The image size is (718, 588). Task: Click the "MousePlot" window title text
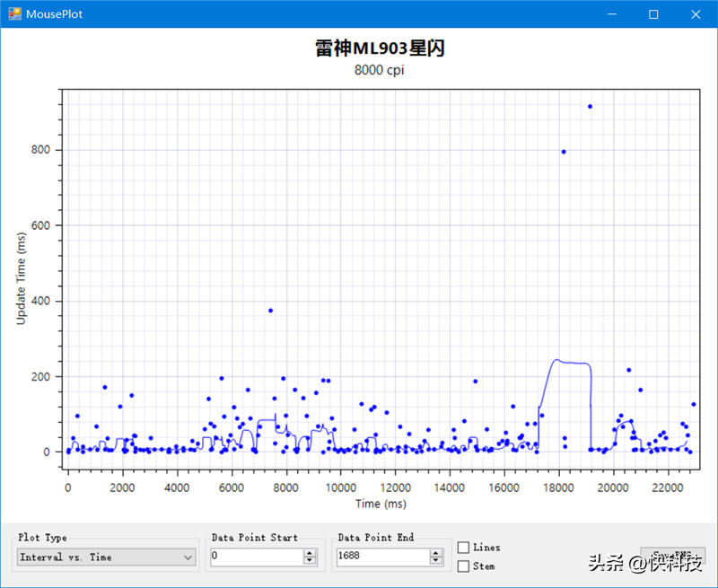coord(54,14)
